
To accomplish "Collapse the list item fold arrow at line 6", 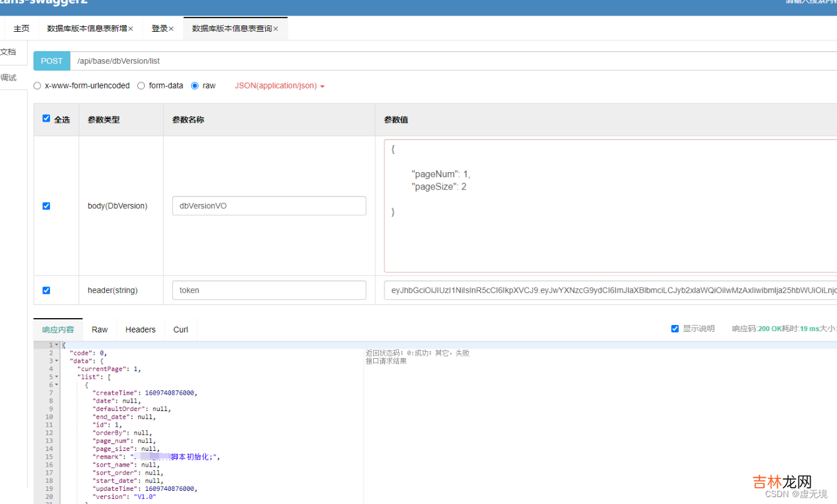I will 57,385.
